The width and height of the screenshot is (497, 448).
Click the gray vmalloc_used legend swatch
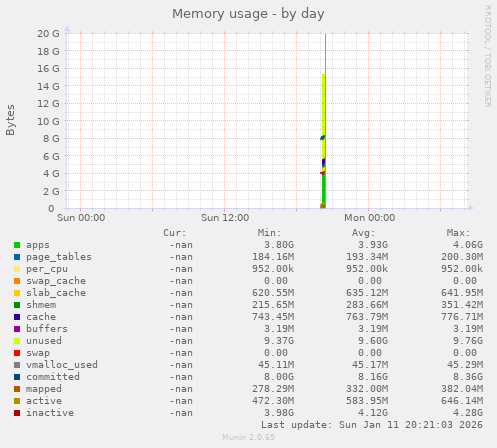pos(17,365)
